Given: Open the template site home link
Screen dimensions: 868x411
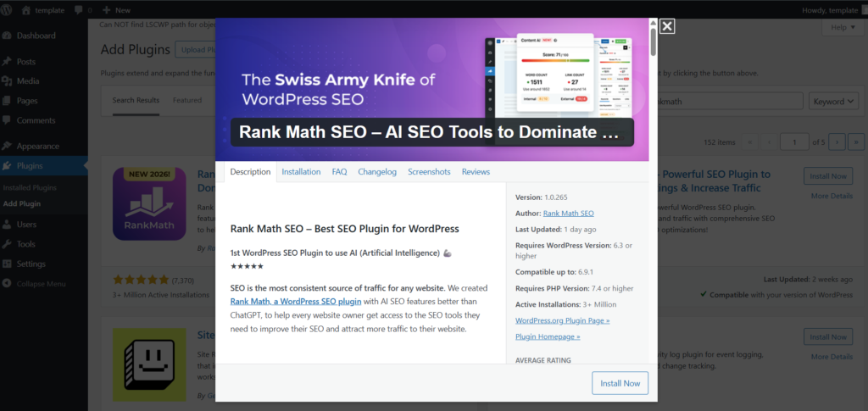Looking at the screenshot, I should click(43, 10).
